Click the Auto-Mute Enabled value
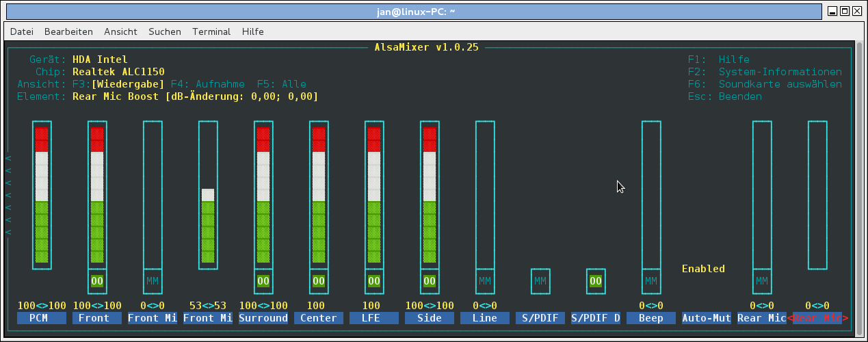868x342 pixels. 703,269
